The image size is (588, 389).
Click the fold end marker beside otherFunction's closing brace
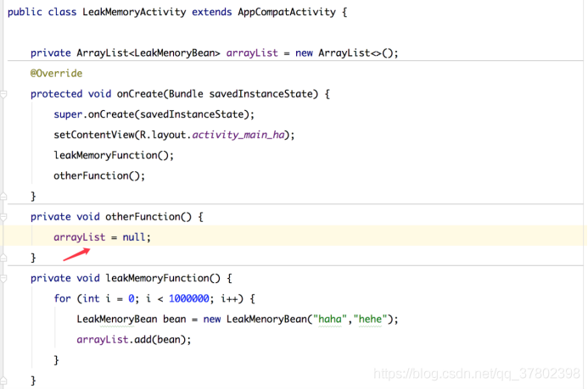tap(3, 258)
